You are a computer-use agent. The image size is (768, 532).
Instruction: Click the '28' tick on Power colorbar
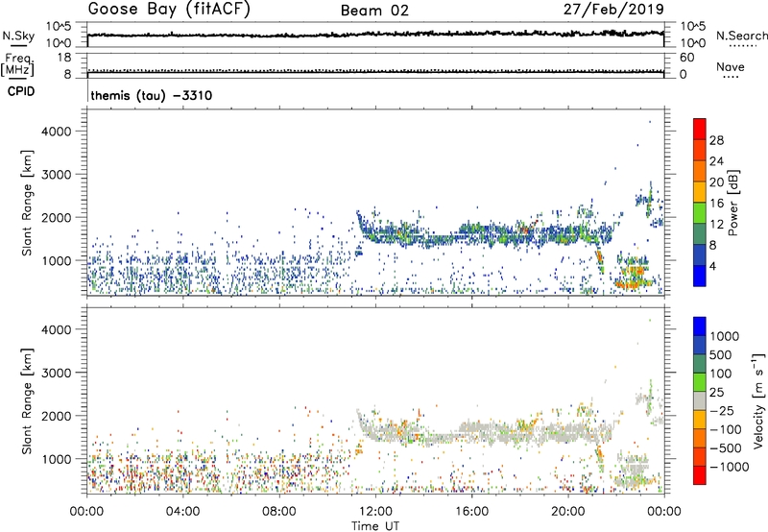tap(716, 140)
